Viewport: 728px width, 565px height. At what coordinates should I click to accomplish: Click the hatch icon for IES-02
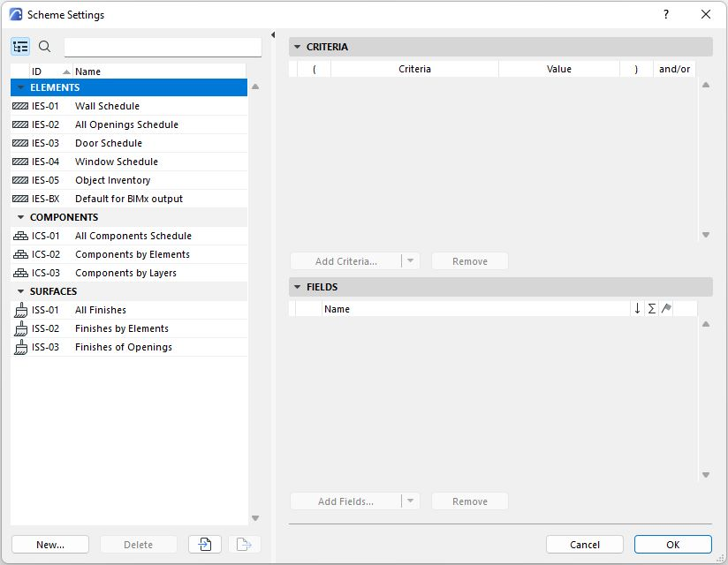pos(20,124)
